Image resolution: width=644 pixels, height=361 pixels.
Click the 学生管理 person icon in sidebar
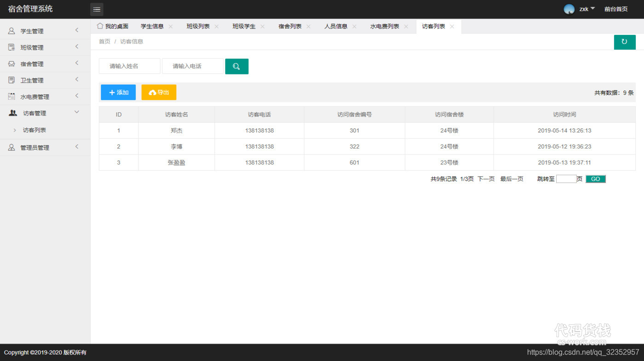pos(11,31)
